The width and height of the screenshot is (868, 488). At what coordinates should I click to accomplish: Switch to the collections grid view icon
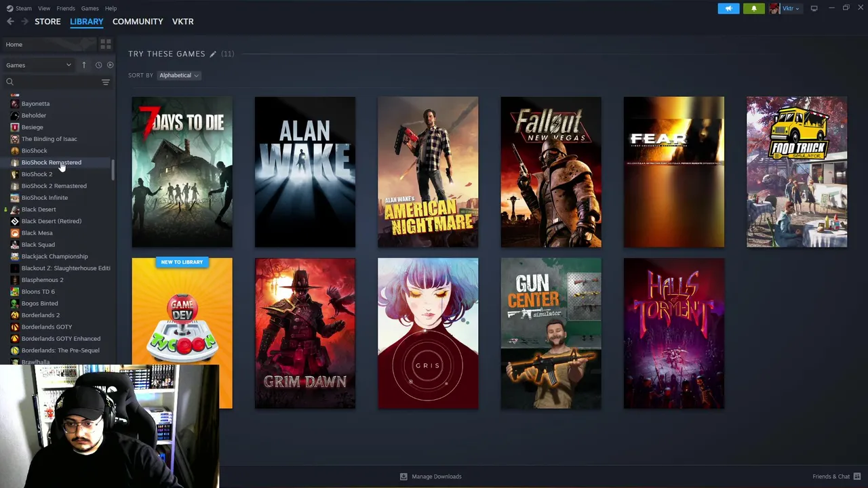tap(106, 45)
